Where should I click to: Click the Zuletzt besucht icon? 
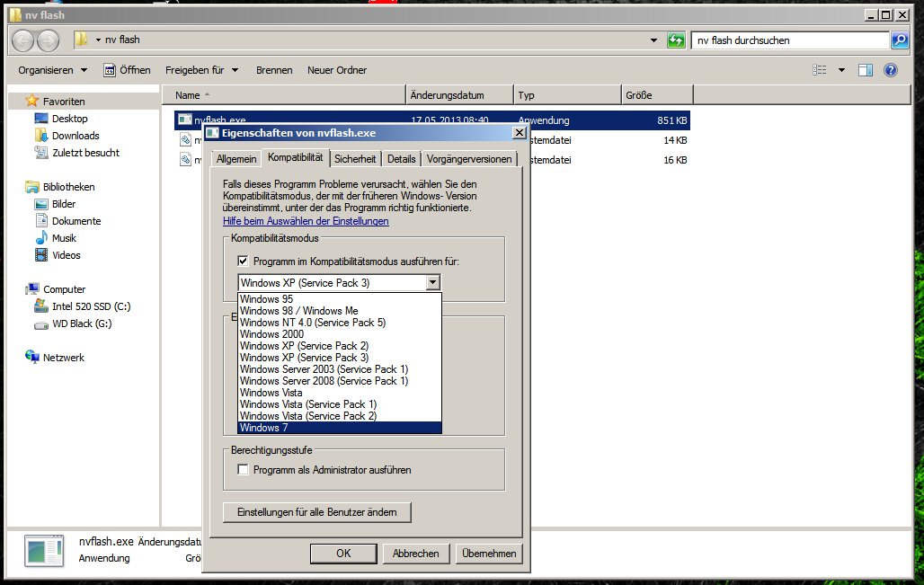41,153
